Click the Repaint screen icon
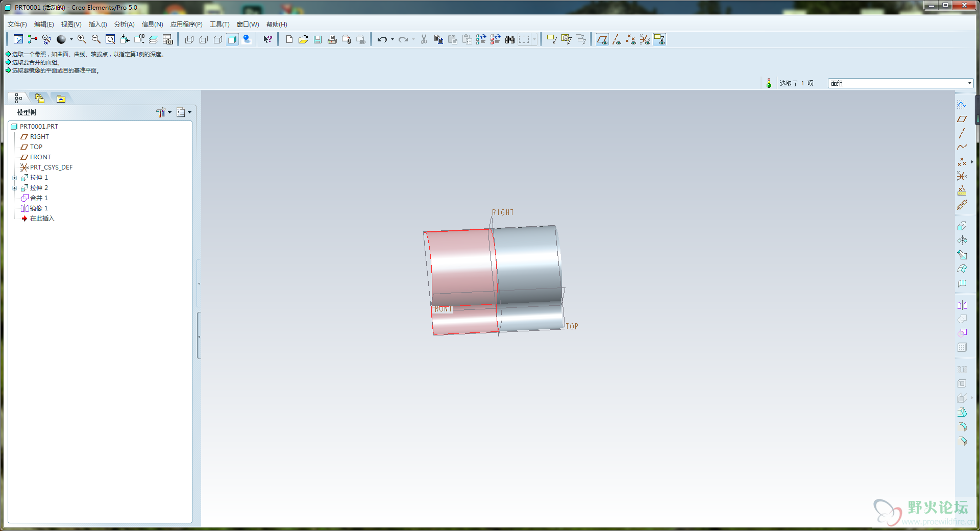This screenshot has width=980, height=531. tap(18, 39)
